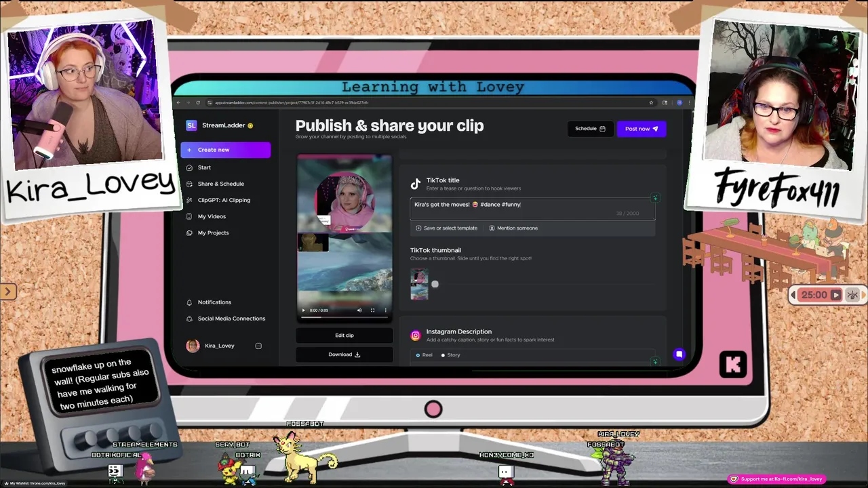Viewport: 868px width, 488px height.
Task: Click AI sparkle icon on Instagram description
Action: coord(655,361)
